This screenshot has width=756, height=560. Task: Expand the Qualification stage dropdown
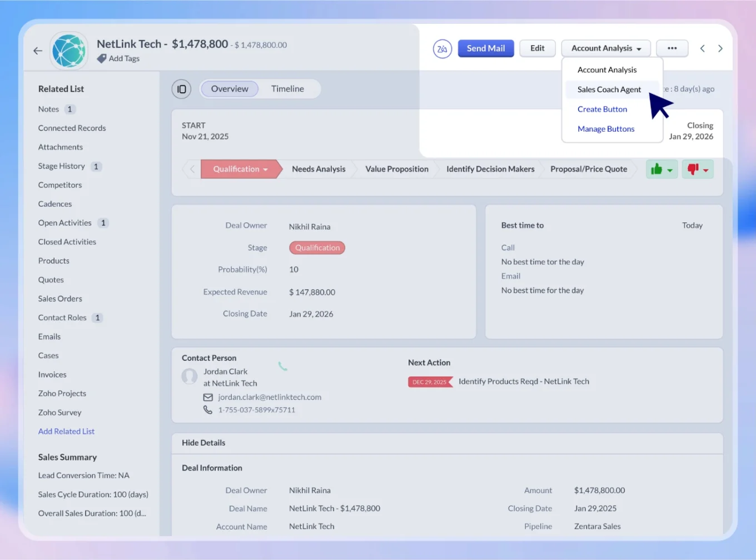pyautogui.click(x=266, y=170)
